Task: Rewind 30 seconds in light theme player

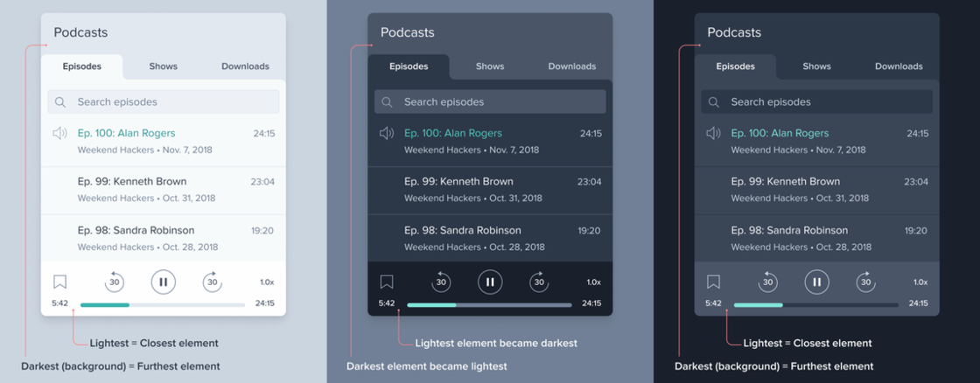Action: [x=115, y=282]
